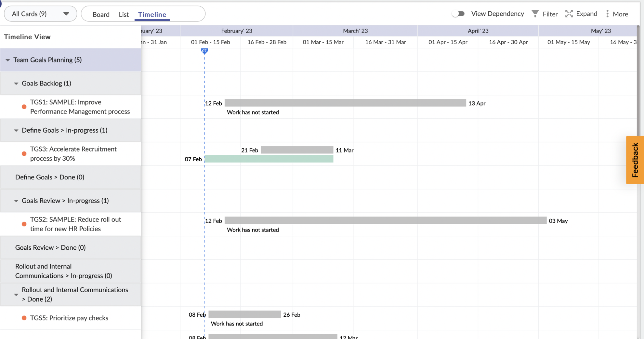Click the priority dot on TGS1 card
This screenshot has width=644, height=339.
[24, 106]
